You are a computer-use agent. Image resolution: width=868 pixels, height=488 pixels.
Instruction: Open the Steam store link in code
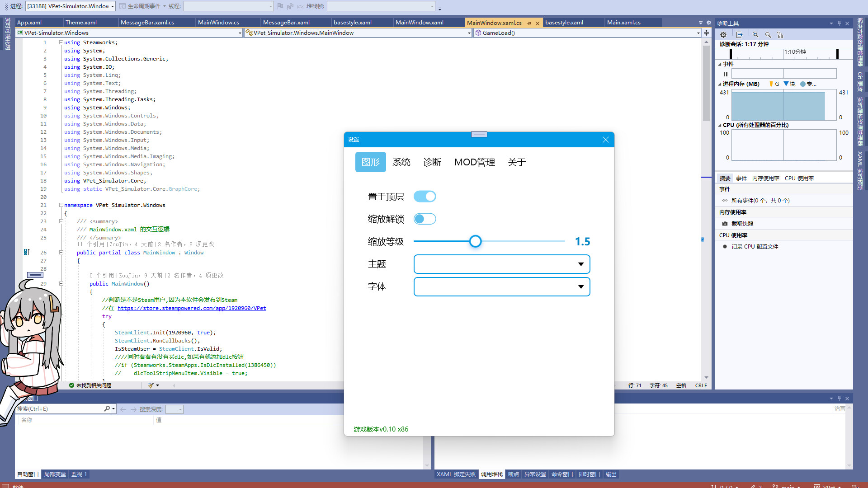tap(192, 308)
